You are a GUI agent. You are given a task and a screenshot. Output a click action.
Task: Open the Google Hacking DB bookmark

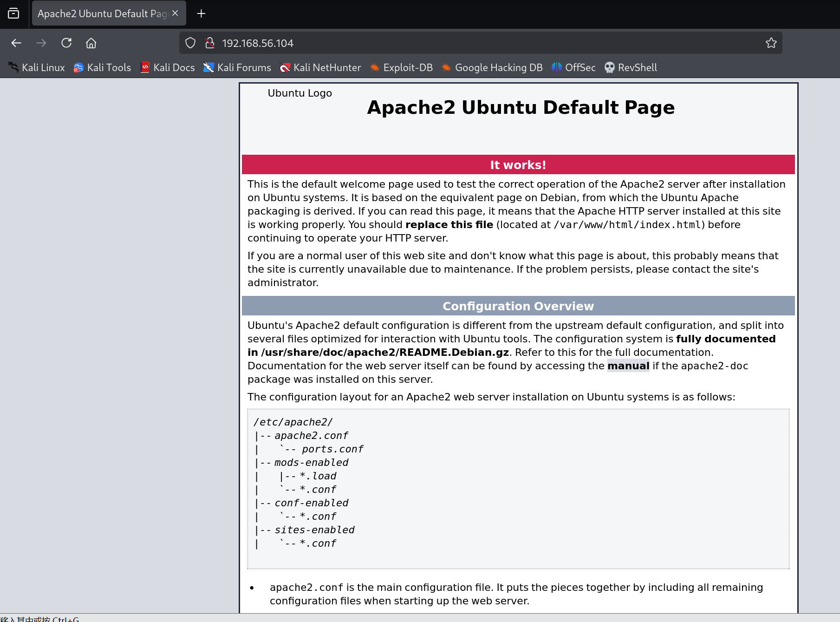click(492, 68)
